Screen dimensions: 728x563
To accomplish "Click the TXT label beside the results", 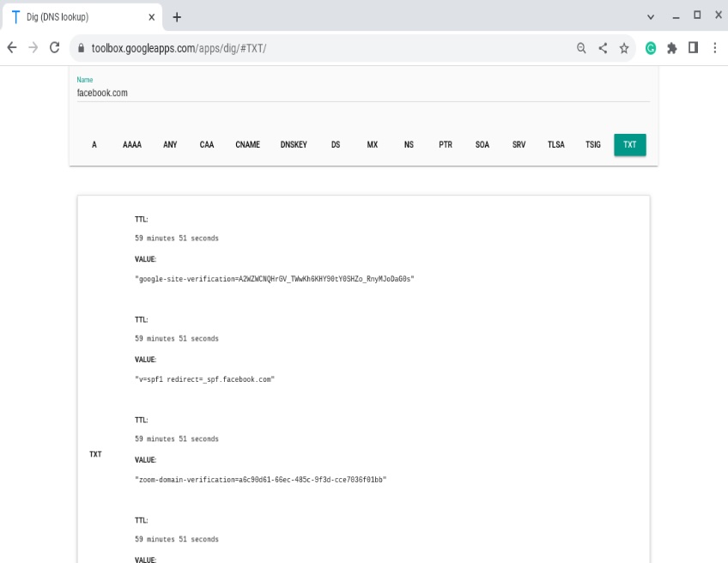I will point(95,454).
